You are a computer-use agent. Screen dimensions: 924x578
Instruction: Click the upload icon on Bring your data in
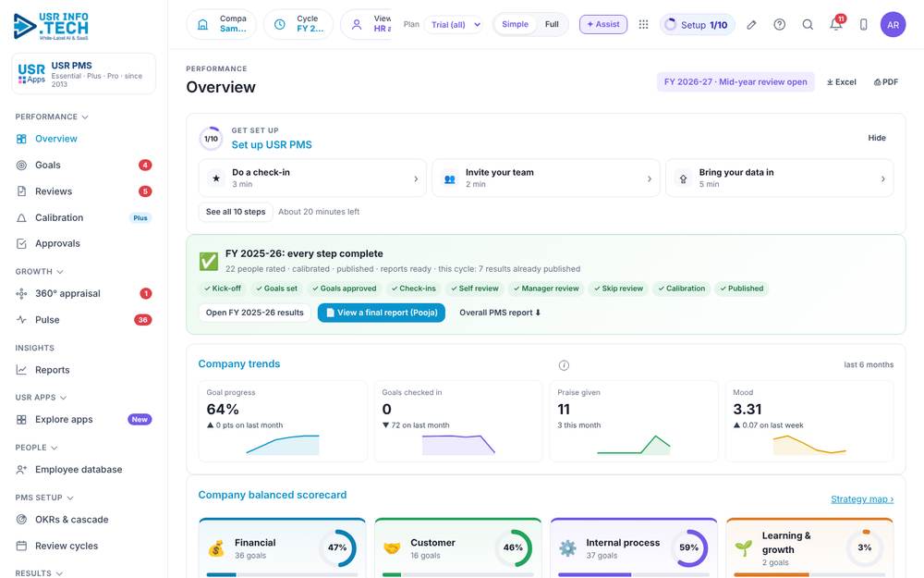[683, 178]
